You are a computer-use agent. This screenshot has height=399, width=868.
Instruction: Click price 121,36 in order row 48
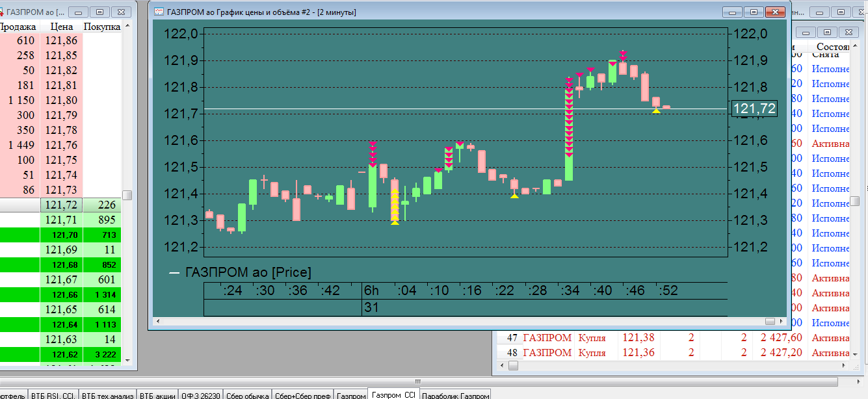coord(638,352)
